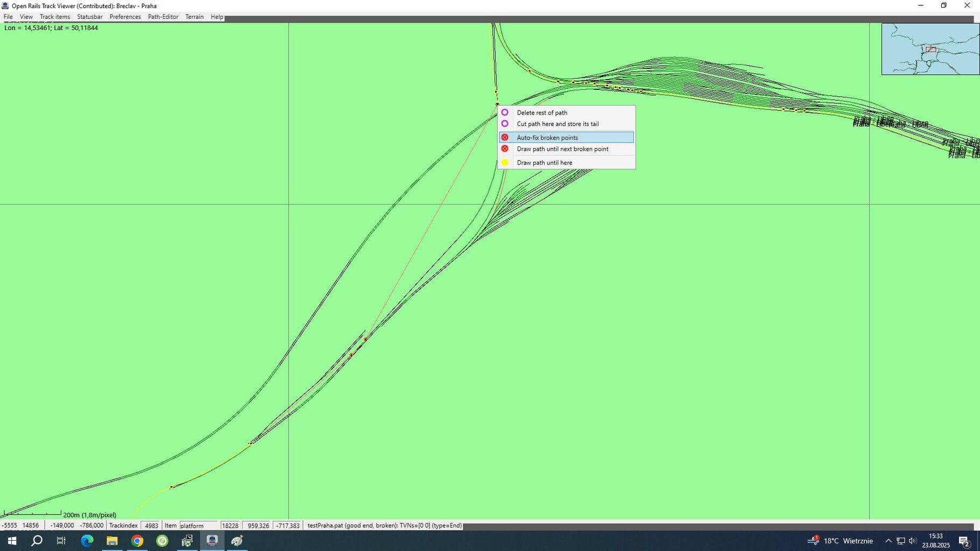
Task: Show hidden system tray icons
Action: 889,541
